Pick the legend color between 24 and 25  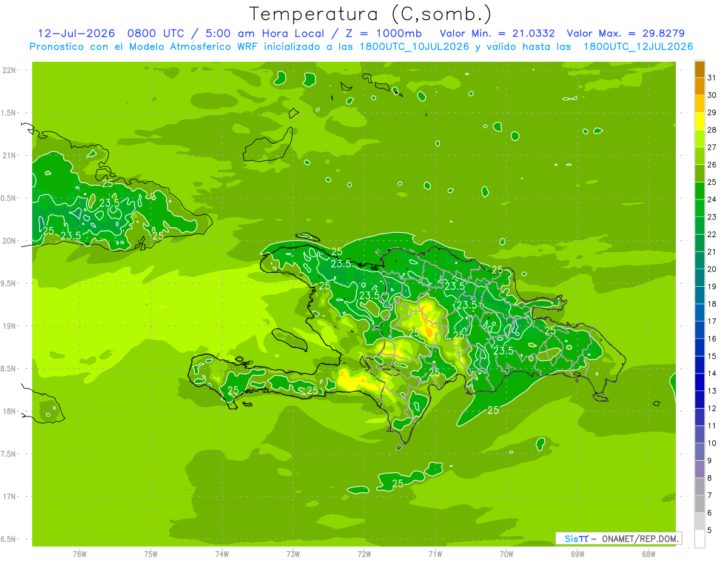tap(699, 191)
